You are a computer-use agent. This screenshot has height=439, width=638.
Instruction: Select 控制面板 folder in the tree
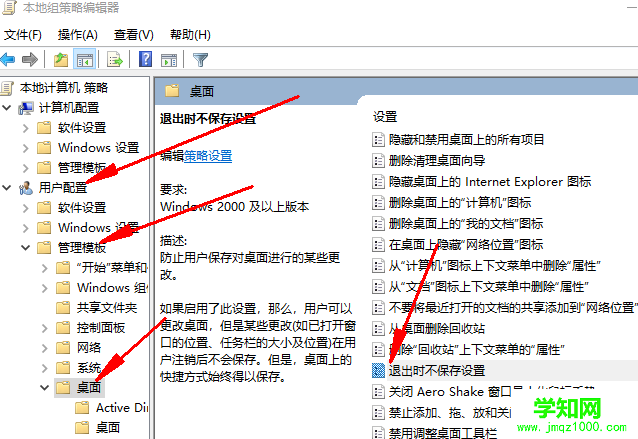pos(101,328)
